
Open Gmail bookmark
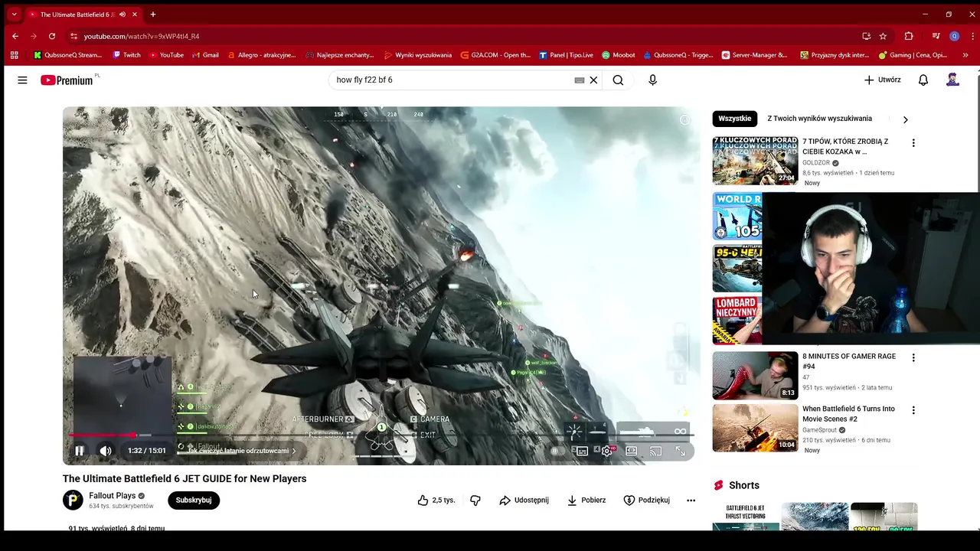pyautogui.click(x=205, y=55)
